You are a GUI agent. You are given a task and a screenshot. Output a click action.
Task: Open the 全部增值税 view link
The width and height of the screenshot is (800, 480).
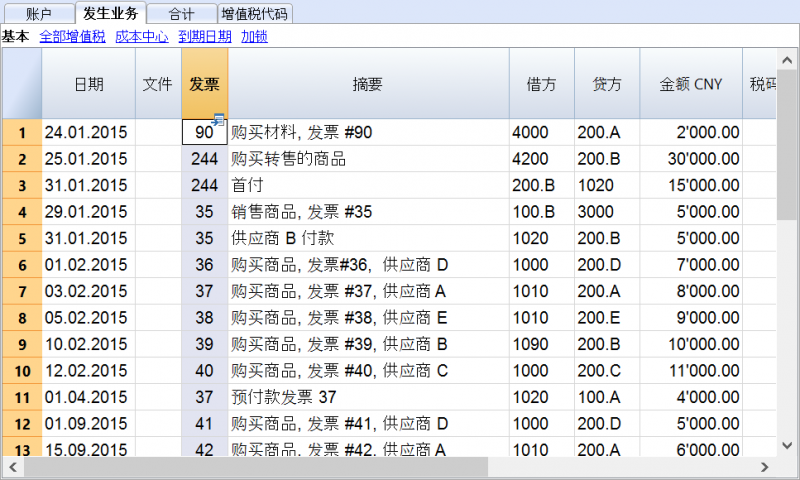click(72, 36)
